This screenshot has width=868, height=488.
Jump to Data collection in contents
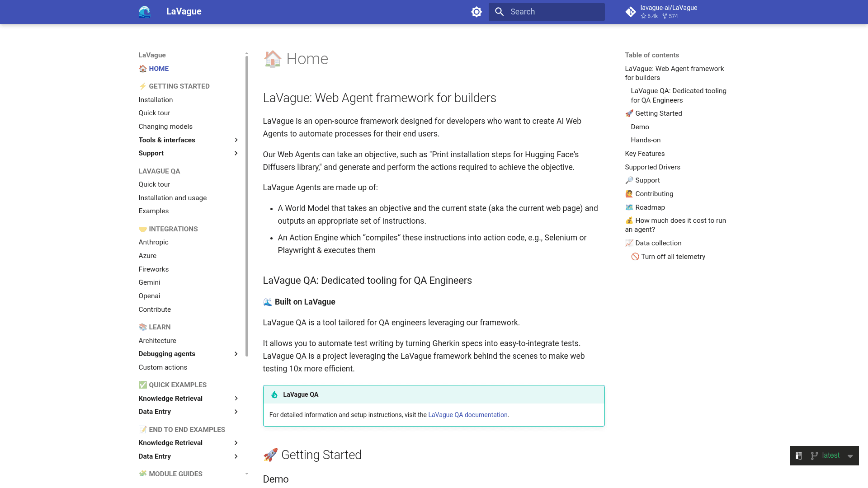click(x=653, y=243)
